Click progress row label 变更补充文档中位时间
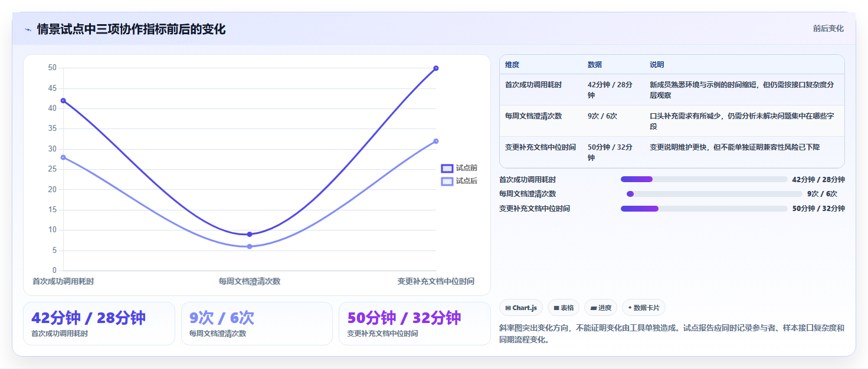Viewport: 868px width, 369px height. [535, 209]
